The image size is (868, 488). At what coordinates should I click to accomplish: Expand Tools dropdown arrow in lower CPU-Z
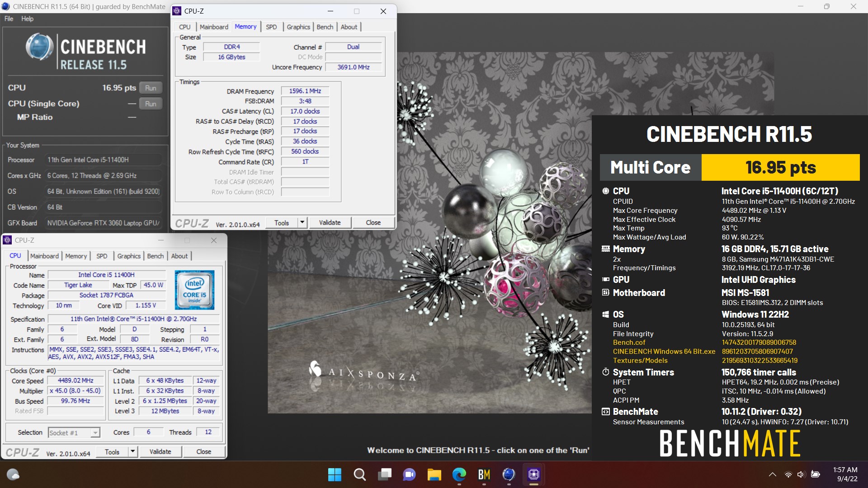click(133, 452)
